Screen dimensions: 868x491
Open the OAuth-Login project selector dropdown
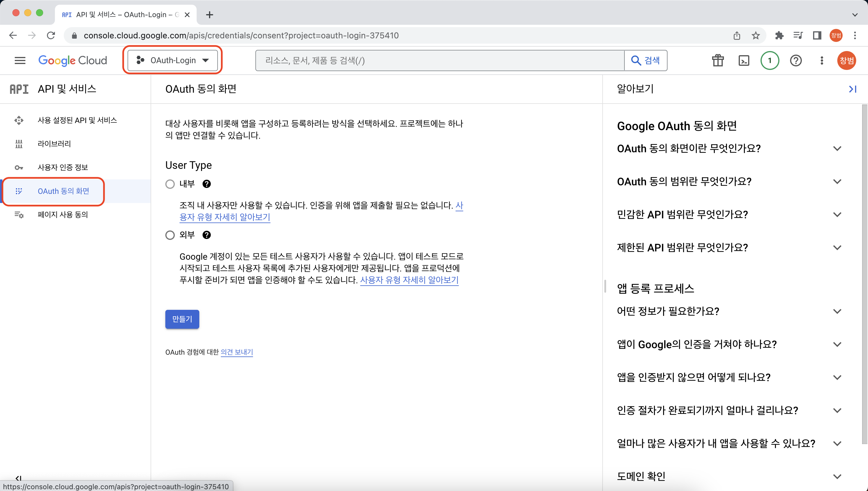[172, 60]
